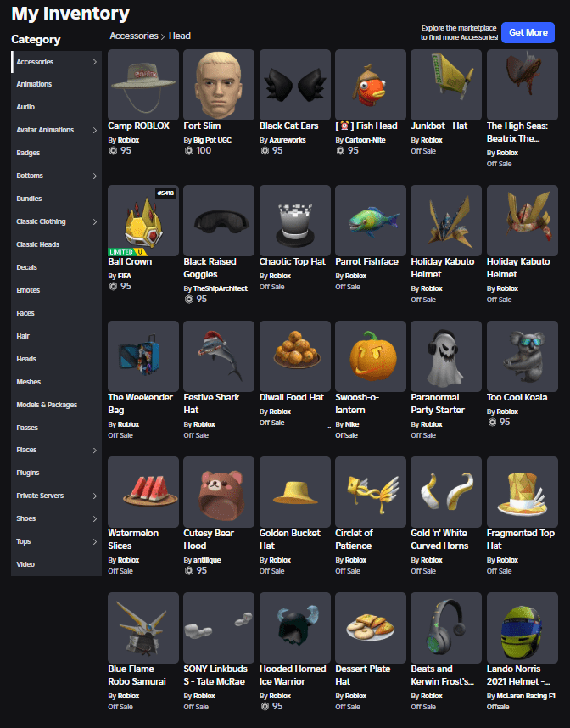Select the Black Cat Ears item image
Viewport: 570px width, 728px height.
294,85
